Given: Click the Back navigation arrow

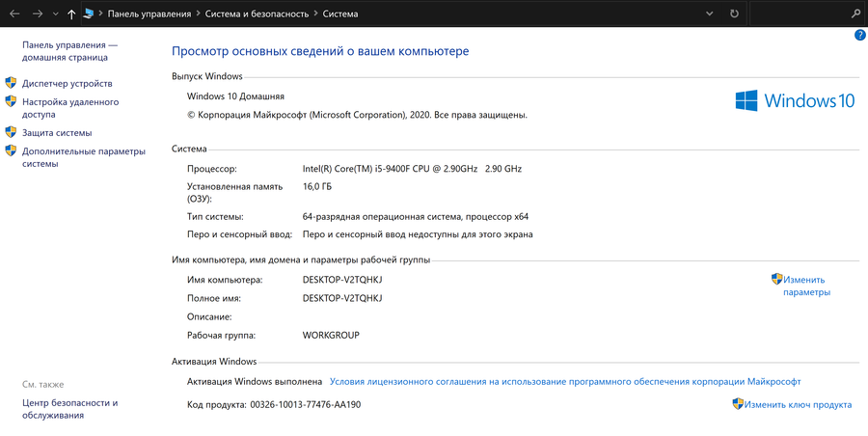Looking at the screenshot, I should tap(14, 14).
